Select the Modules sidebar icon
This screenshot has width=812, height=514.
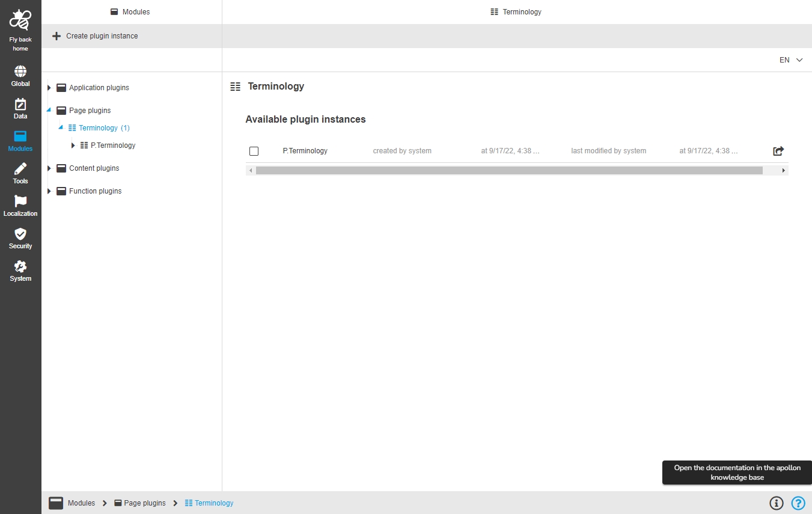pos(20,136)
